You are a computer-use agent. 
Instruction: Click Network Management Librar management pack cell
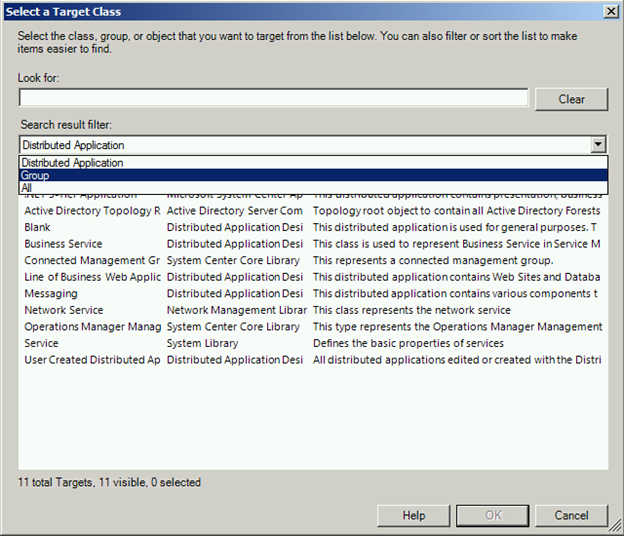[237, 310]
